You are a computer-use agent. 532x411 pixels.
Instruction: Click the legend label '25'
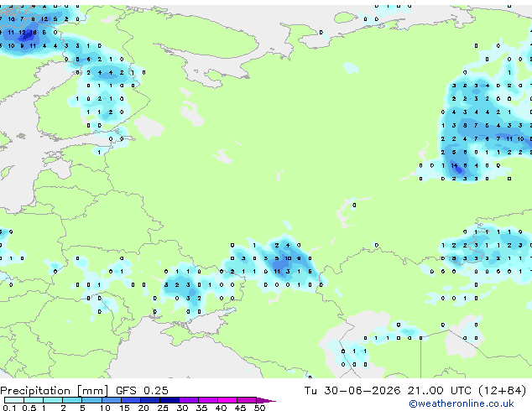[x=163, y=408]
